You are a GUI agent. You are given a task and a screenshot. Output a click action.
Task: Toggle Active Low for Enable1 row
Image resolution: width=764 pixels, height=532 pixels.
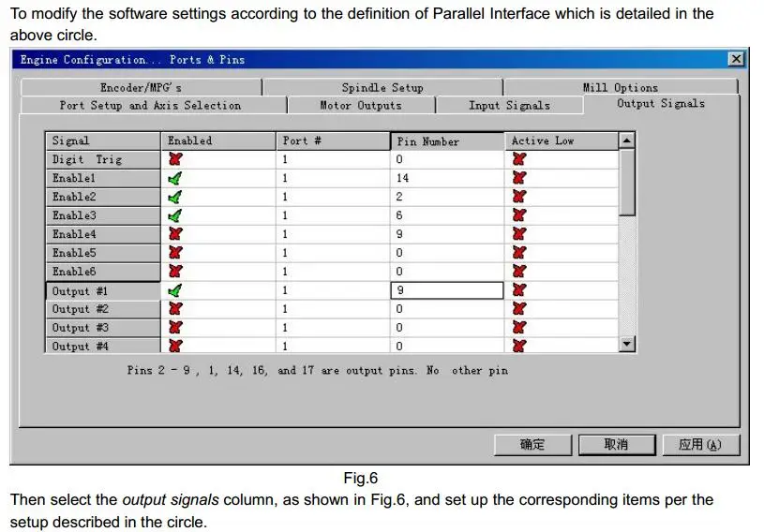(x=519, y=178)
